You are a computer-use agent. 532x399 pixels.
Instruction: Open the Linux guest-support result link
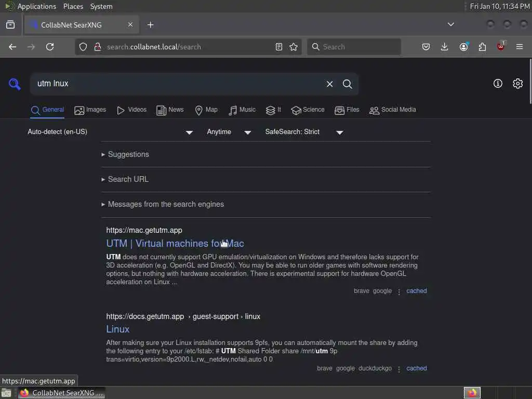click(118, 329)
